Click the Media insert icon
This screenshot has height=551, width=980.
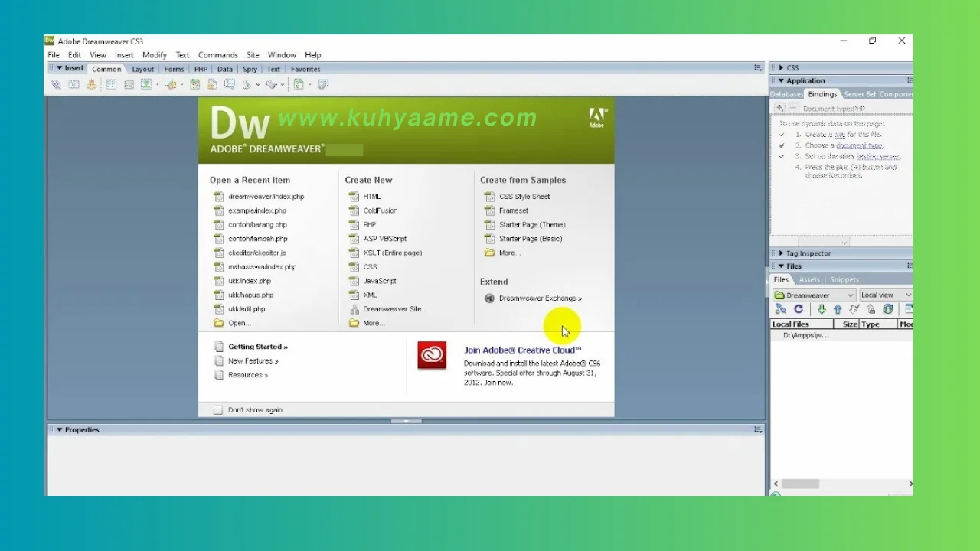tap(171, 85)
